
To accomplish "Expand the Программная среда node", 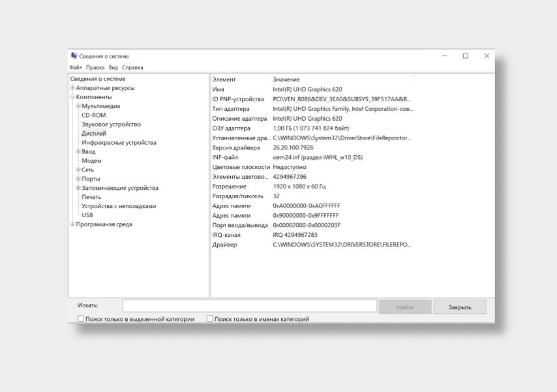I will (72, 224).
